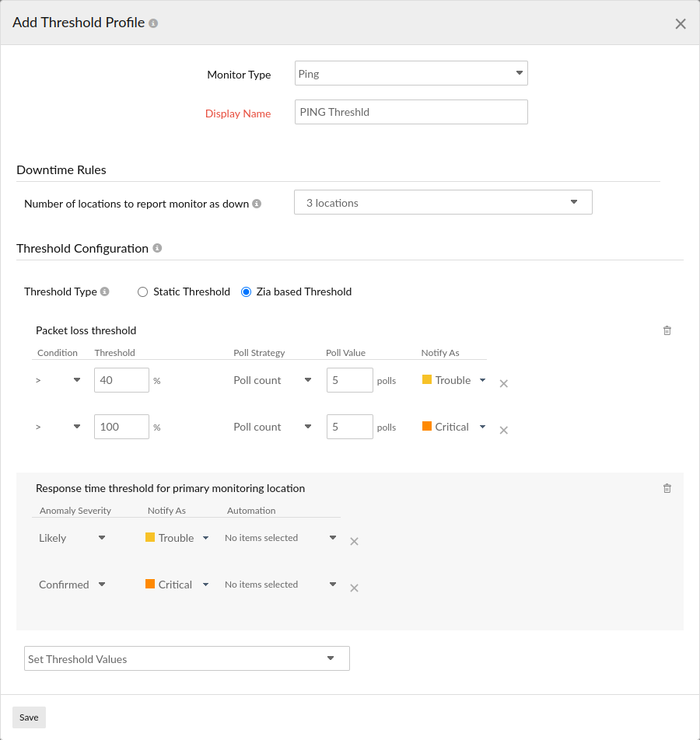Open the Set Threshold Values dropdown
The height and width of the screenshot is (740, 700).
click(x=187, y=658)
